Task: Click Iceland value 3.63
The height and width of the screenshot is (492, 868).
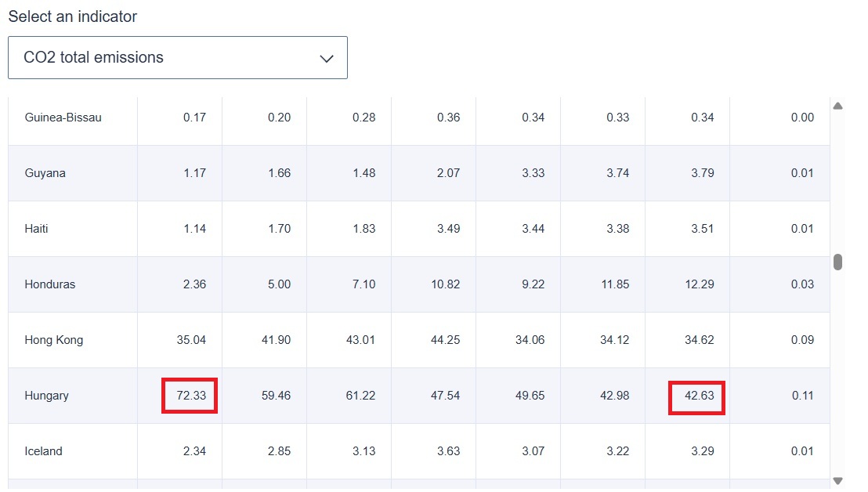Action: 445,451
